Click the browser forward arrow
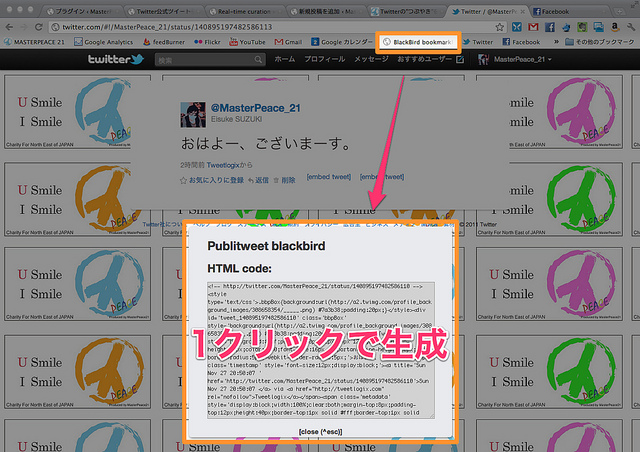The image size is (640, 452). tap(24, 27)
